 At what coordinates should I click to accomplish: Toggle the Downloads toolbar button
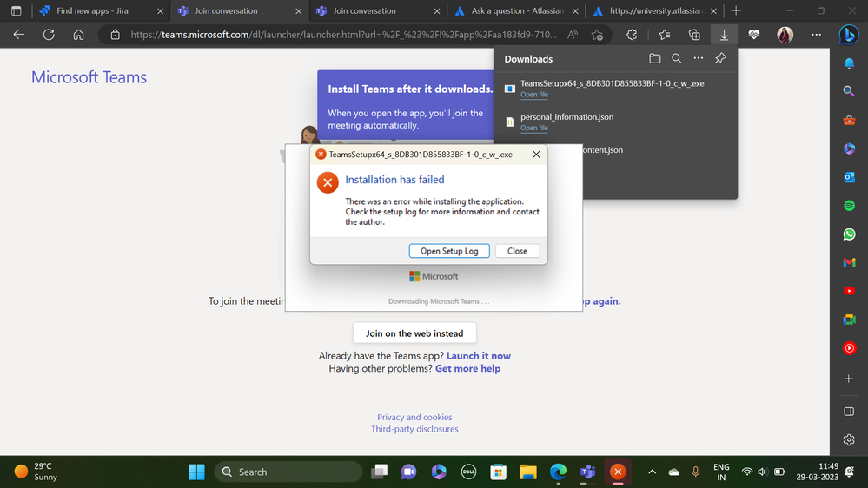point(724,35)
